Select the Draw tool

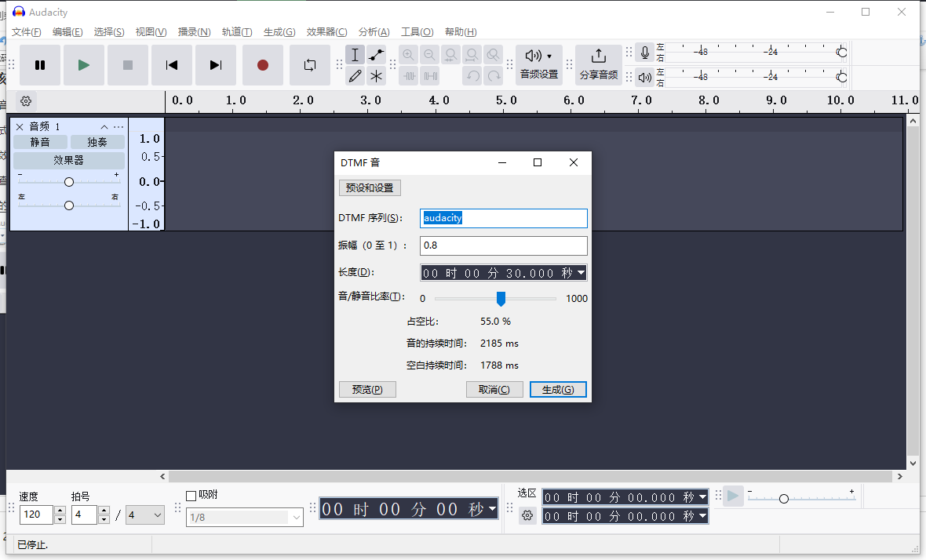pyautogui.click(x=355, y=76)
